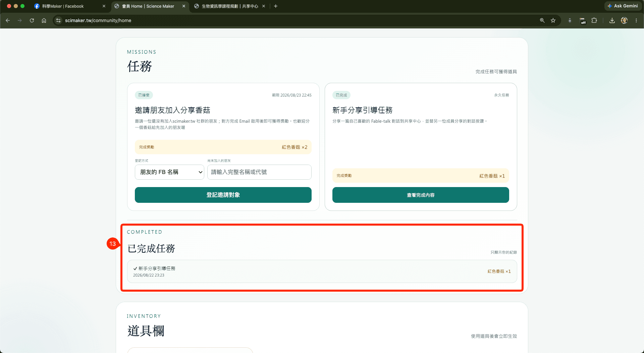Click the address bar URL scimaker.tw/community/home
The height and width of the screenshot is (353, 644).
pos(98,20)
